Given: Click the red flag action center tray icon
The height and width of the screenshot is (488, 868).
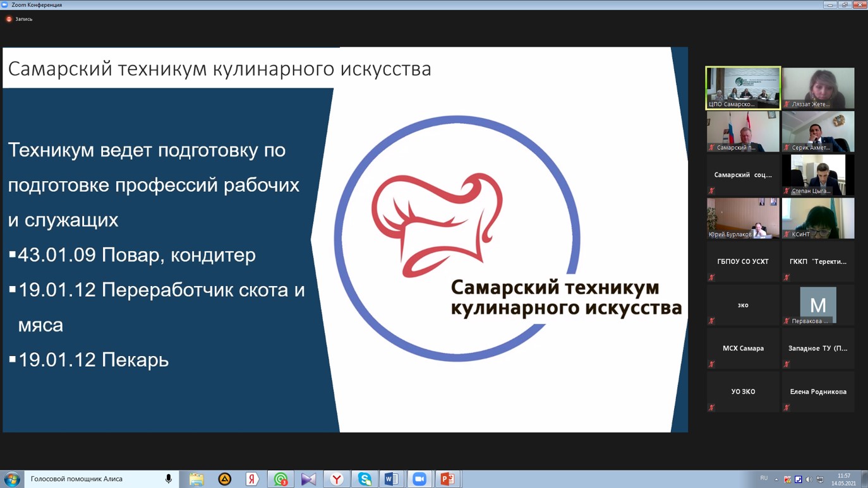Looking at the screenshot, I should click(787, 479).
